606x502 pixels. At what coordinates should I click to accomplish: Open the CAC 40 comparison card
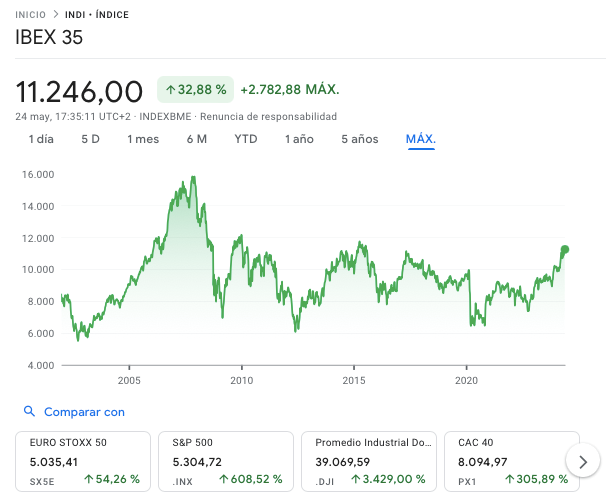508,461
